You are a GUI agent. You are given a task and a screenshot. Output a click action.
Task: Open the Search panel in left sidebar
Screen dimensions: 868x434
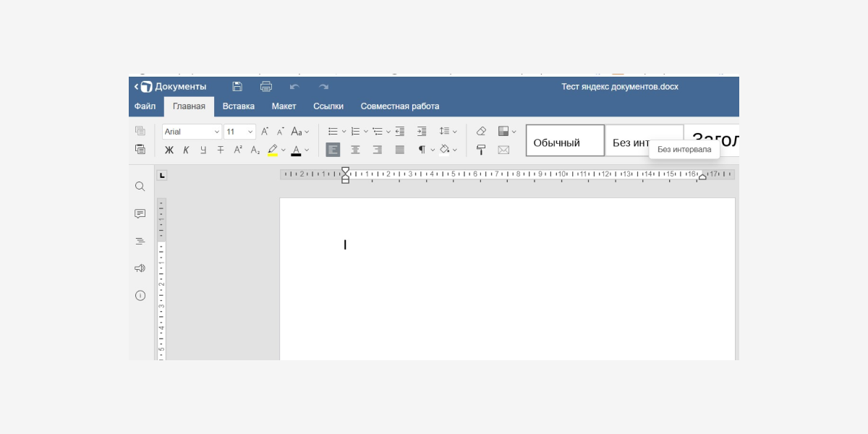(x=140, y=187)
